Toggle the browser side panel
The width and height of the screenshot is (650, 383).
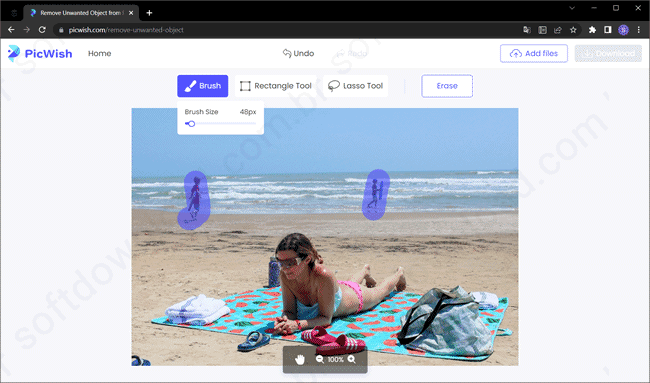(x=608, y=30)
